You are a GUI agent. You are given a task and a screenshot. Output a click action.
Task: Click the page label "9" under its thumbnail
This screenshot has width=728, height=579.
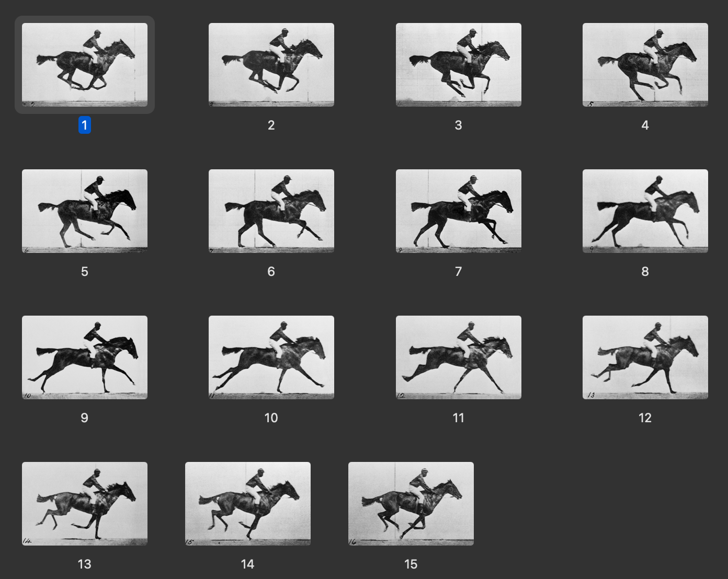click(85, 418)
